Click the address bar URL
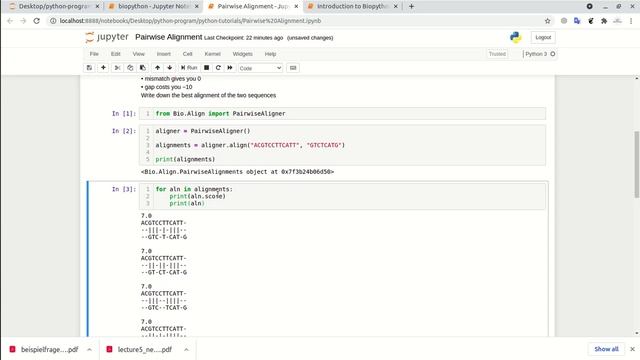 coord(190,21)
